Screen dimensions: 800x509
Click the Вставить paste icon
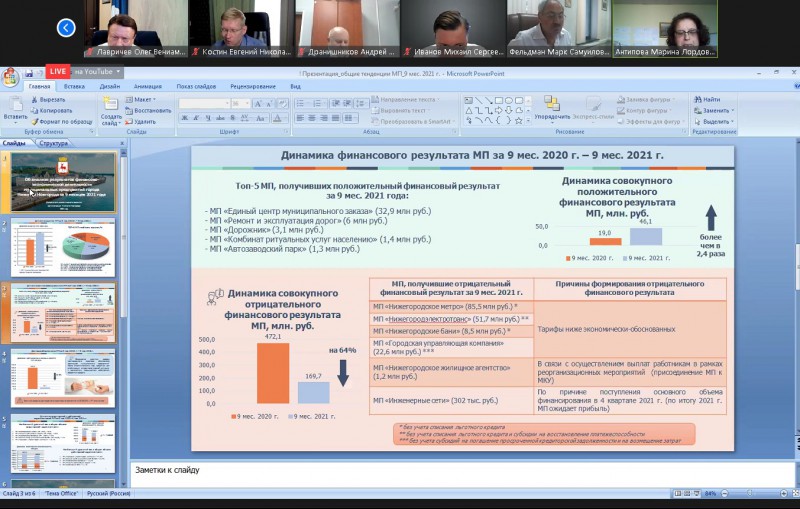(14, 105)
